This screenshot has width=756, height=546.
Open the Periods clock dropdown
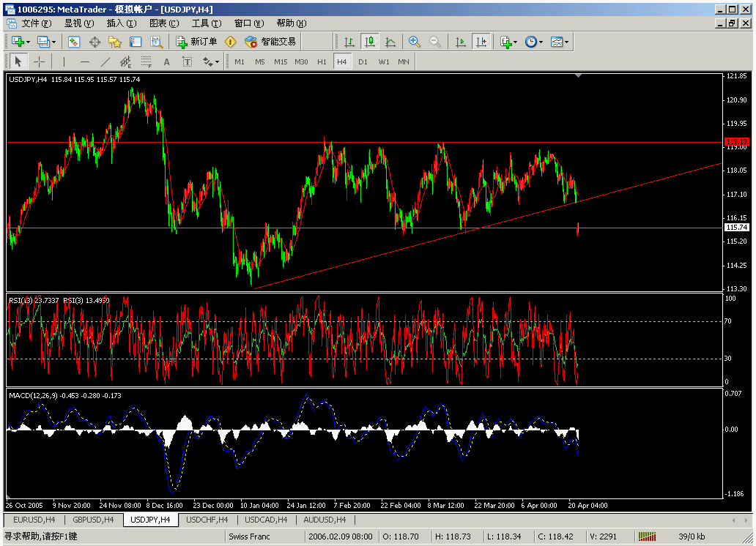click(x=532, y=42)
